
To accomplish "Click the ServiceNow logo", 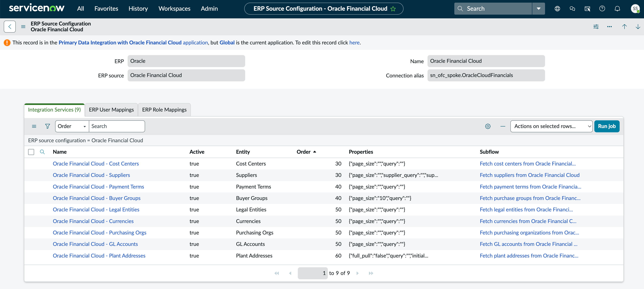I will tap(37, 8).
